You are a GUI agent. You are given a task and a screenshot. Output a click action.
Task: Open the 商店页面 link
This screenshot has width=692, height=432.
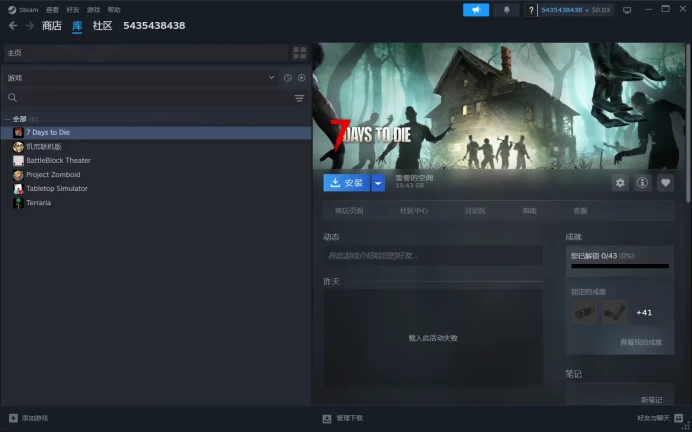pyautogui.click(x=349, y=211)
